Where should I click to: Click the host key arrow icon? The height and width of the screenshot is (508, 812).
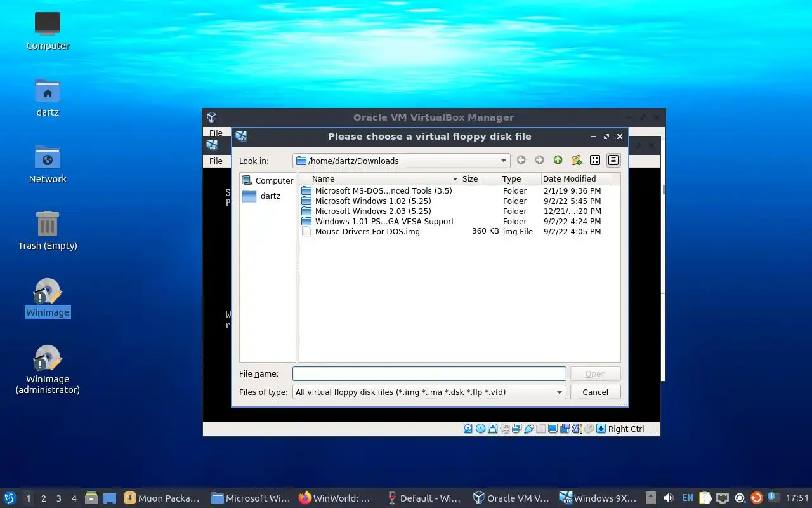pyautogui.click(x=601, y=429)
